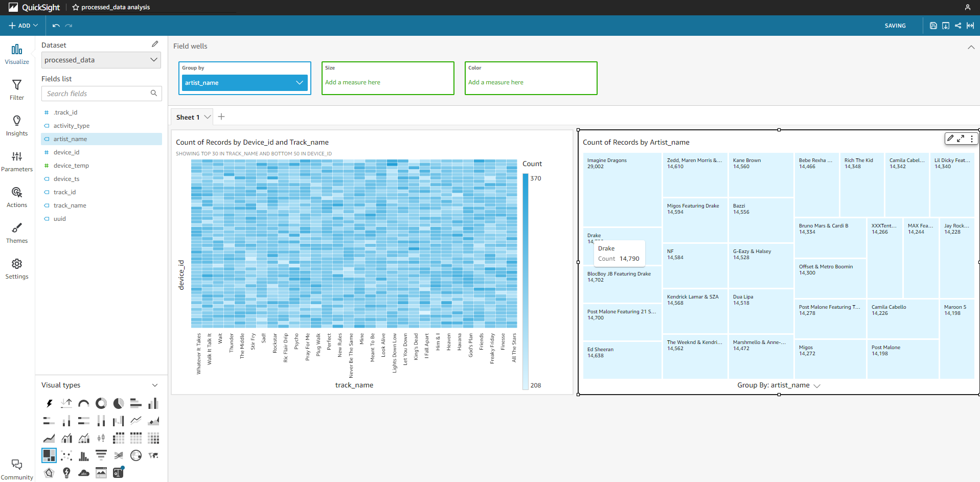Screen dimensions: 980x482
Task: Choose the waterfall chart visual type
Action: [x=119, y=421]
